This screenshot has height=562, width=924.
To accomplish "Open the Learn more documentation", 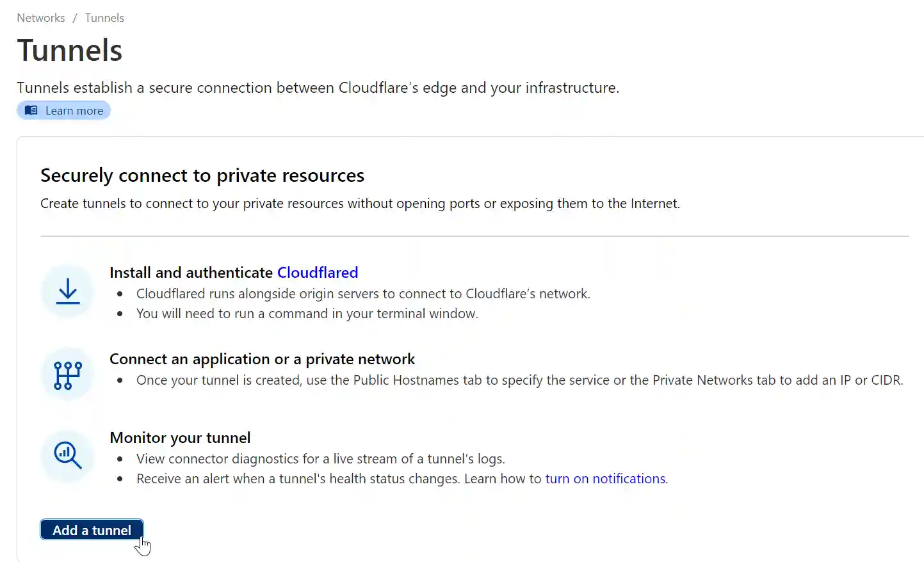I will [x=74, y=110].
